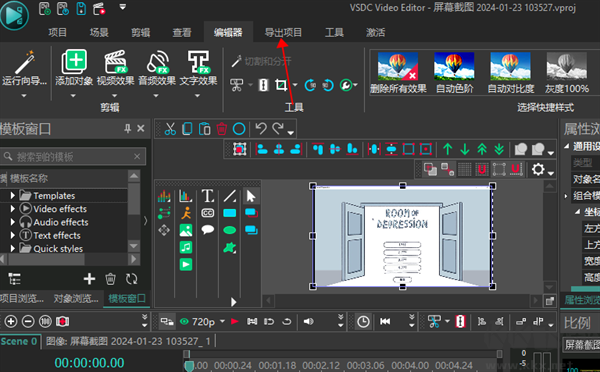The width and height of the screenshot is (600, 372).
Task: Select the Crop tool in the ribbon
Action: (281, 85)
